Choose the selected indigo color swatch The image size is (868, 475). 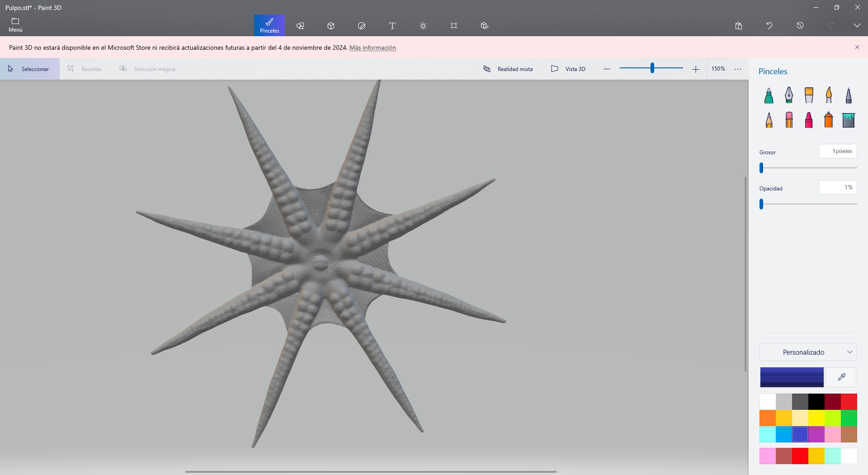pyautogui.click(x=800, y=434)
